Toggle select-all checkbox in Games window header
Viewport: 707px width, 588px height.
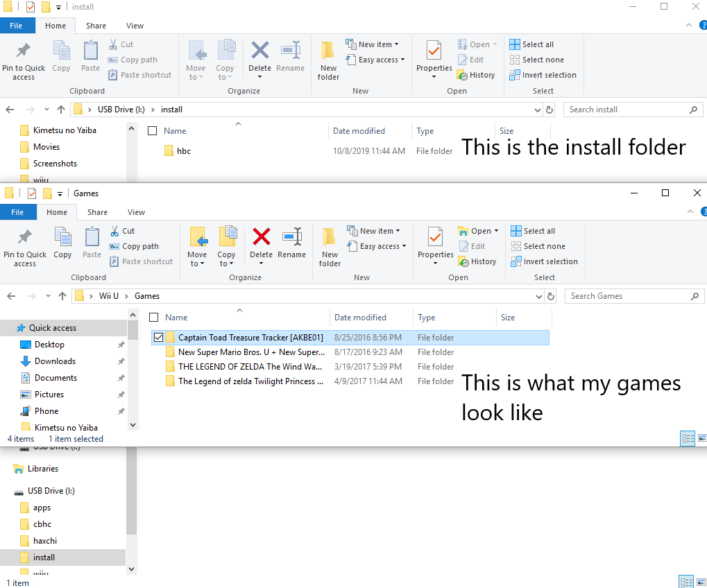coord(154,317)
